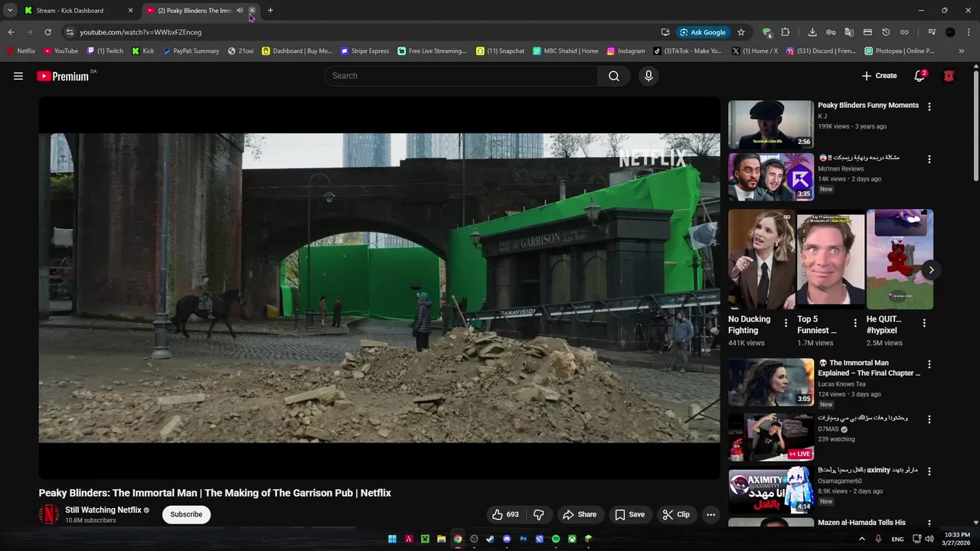The image size is (980, 551).
Task: Open the YouTube hamburger guide menu
Action: click(18, 76)
